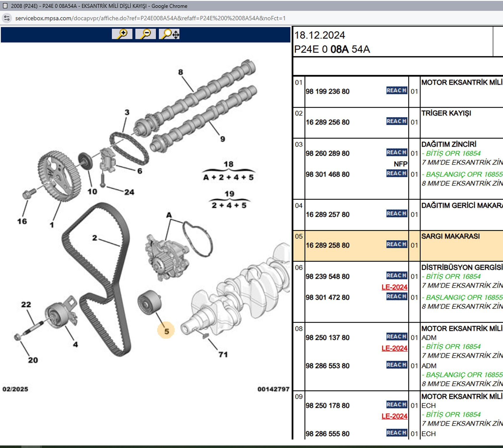Select the zoom and pan magnifier tool
The width and height of the screenshot is (503, 448).
[169, 34]
